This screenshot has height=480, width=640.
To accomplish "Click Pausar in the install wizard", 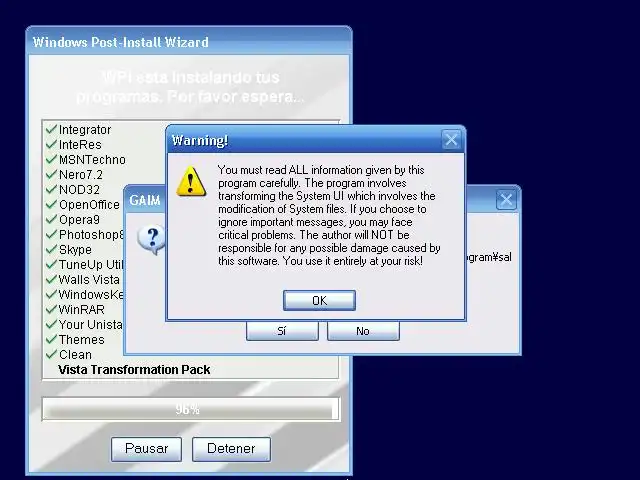I will pos(146,449).
